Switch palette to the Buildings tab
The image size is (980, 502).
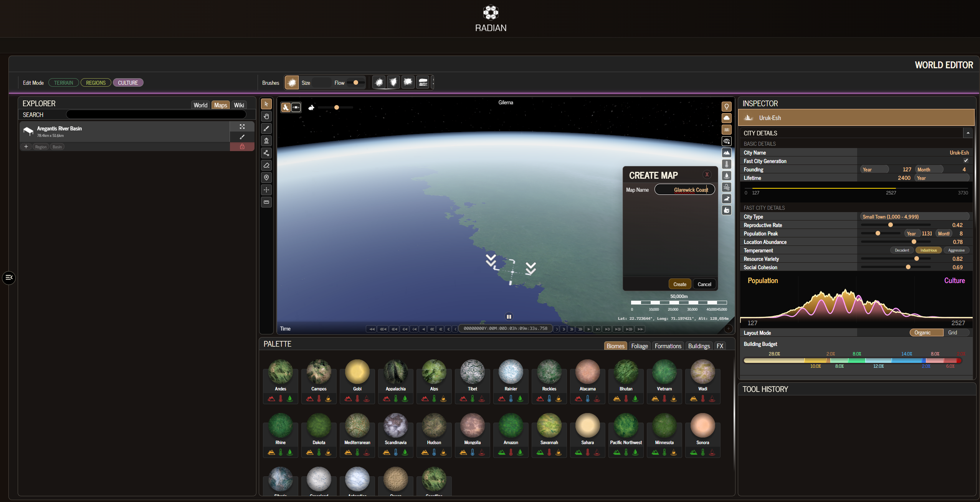(699, 346)
